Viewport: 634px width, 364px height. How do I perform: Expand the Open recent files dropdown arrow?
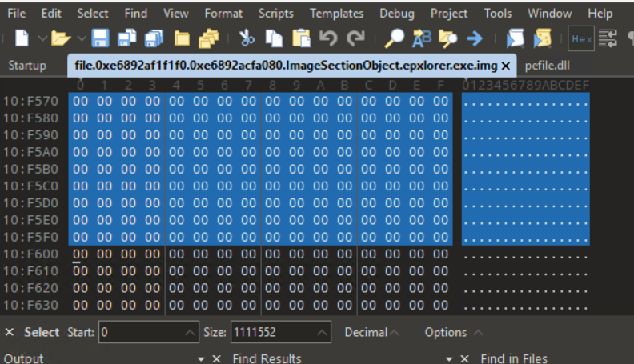click(x=82, y=38)
